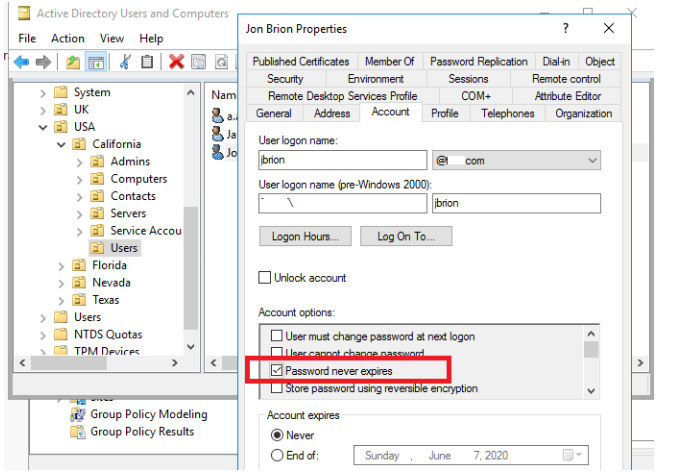Image resolution: width=676 pixels, height=472 pixels.
Task: Uncheck Password never expires
Action: (x=276, y=370)
